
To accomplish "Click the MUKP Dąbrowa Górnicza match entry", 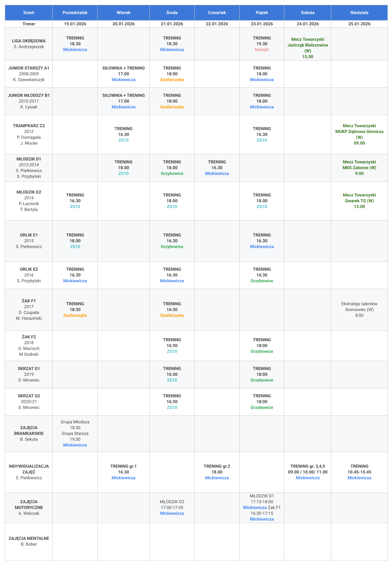I will click(x=359, y=134).
